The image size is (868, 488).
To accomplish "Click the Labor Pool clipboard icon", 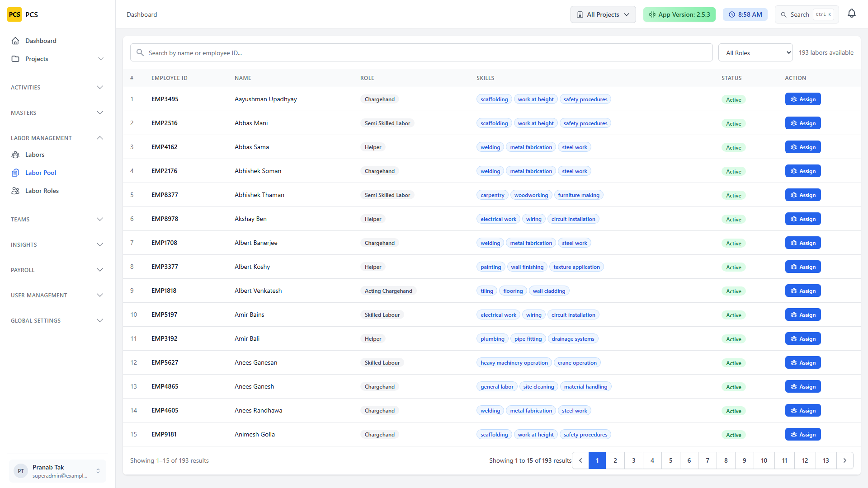I will [15, 173].
